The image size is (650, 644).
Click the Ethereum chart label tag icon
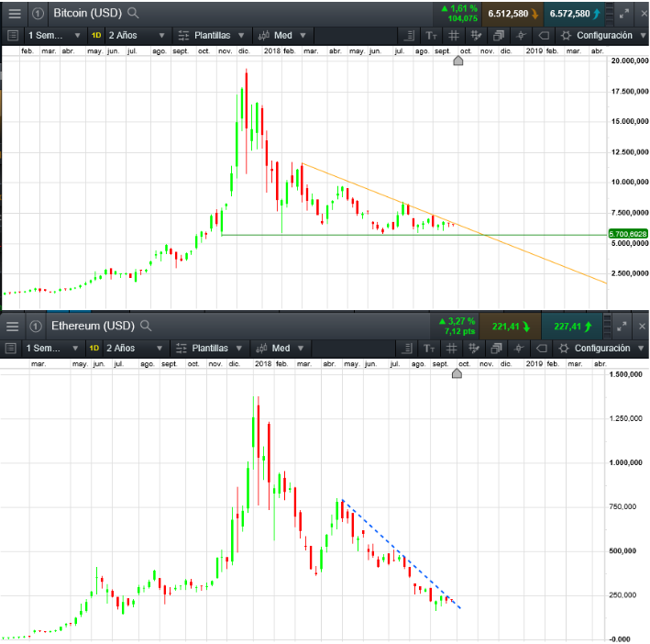pos(542,349)
